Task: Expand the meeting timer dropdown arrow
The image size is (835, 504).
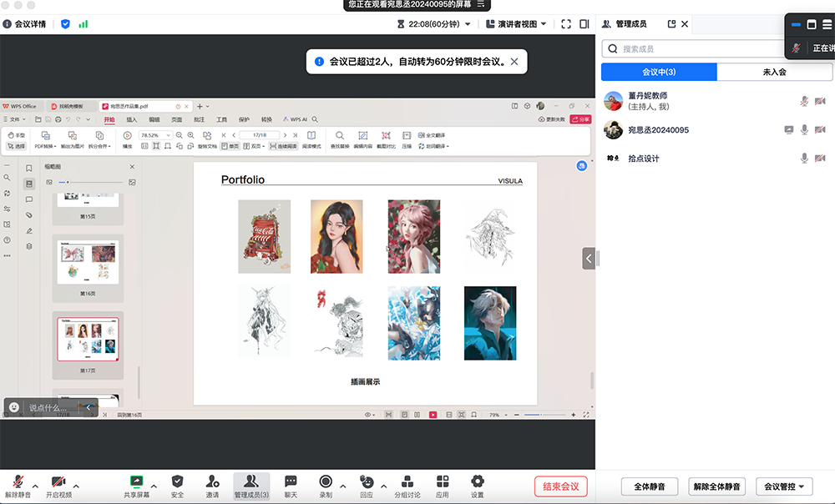Action: pyautogui.click(x=468, y=24)
